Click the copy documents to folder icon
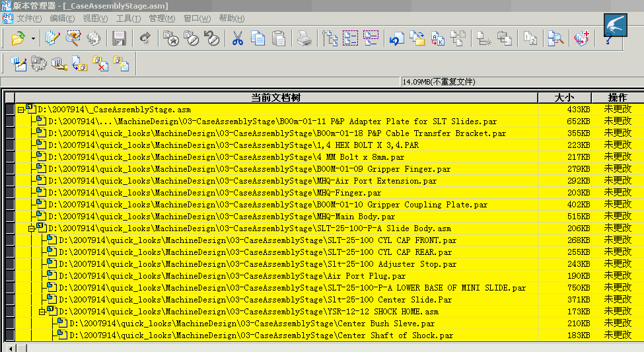 pyautogui.click(x=417, y=38)
